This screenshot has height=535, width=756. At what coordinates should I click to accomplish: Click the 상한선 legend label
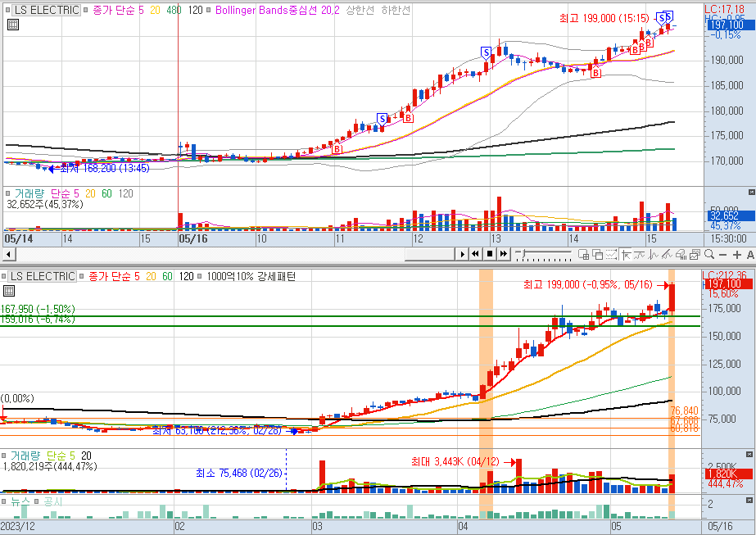click(x=360, y=10)
